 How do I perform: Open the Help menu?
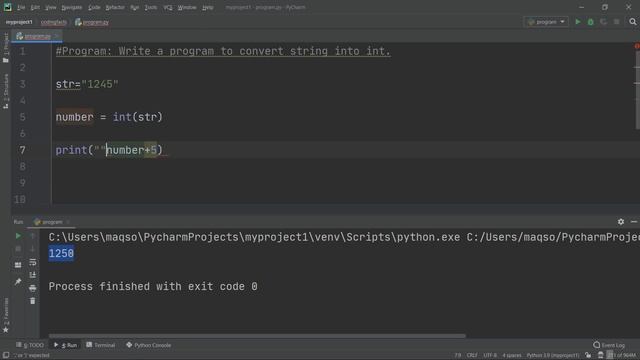pos(208,7)
